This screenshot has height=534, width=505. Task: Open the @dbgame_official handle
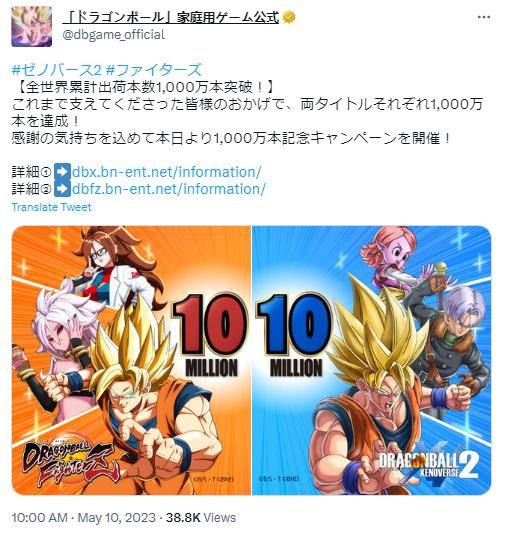coord(114,35)
